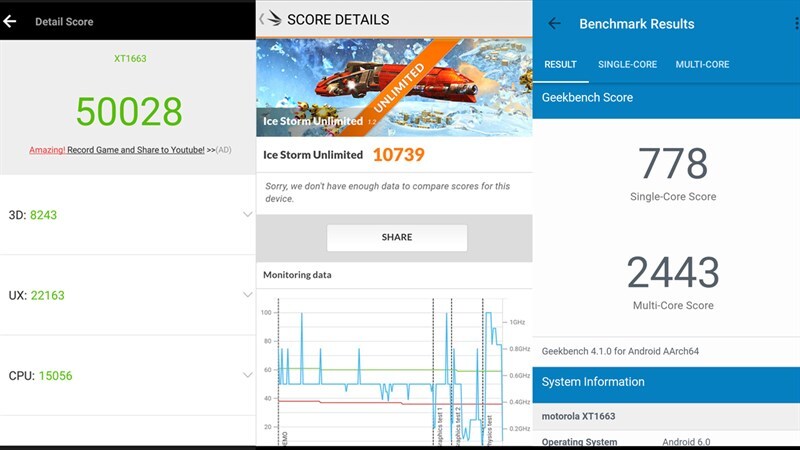Image resolution: width=800 pixels, height=450 pixels.
Task: Click the 2443 Multi-Core Score value
Action: tap(673, 272)
